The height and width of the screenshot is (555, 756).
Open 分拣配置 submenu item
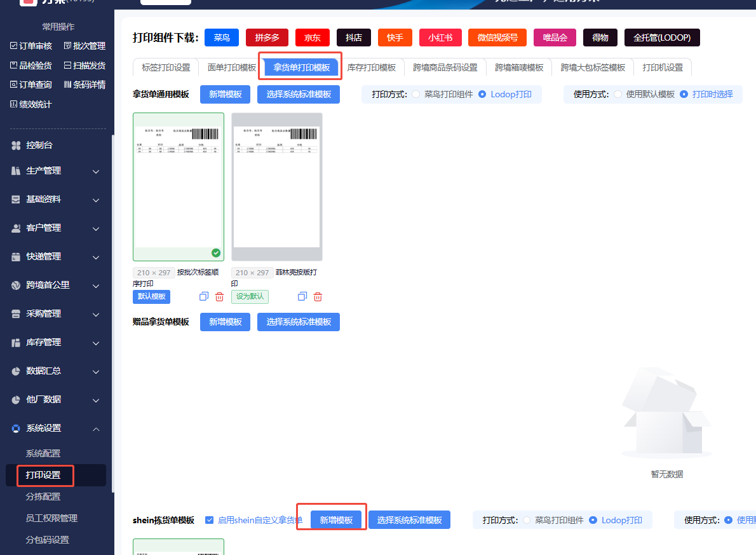click(x=43, y=496)
